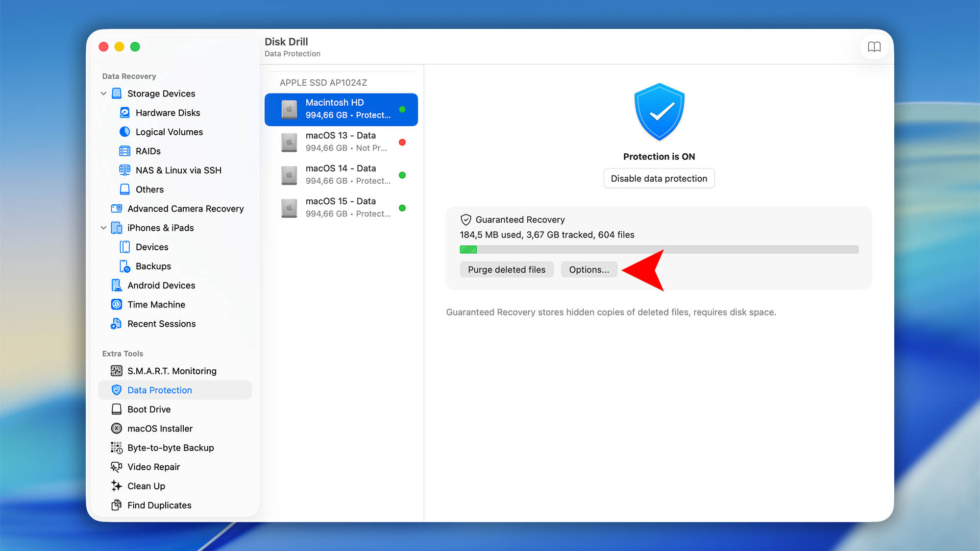Viewport: 980px width, 551px height.
Task: Click the Boot Drive icon
Action: point(117,409)
